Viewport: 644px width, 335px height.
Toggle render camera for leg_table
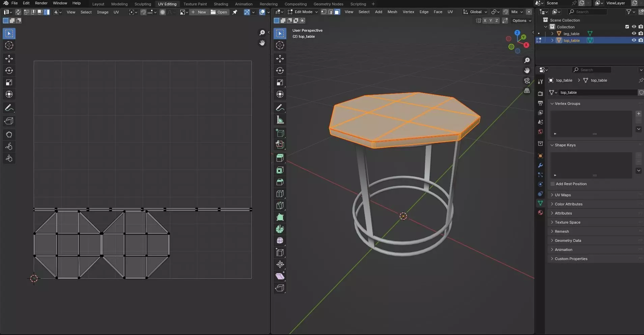(x=641, y=33)
